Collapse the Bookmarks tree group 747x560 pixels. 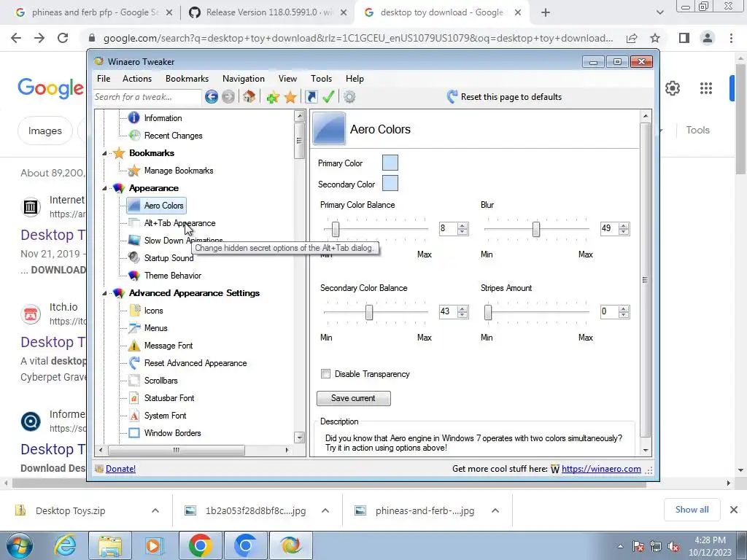[x=104, y=153]
